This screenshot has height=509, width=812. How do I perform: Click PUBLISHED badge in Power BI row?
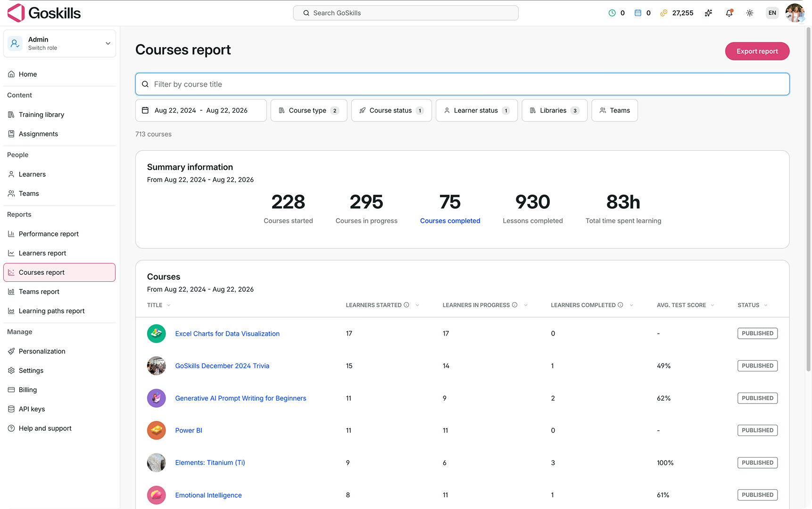tap(757, 430)
